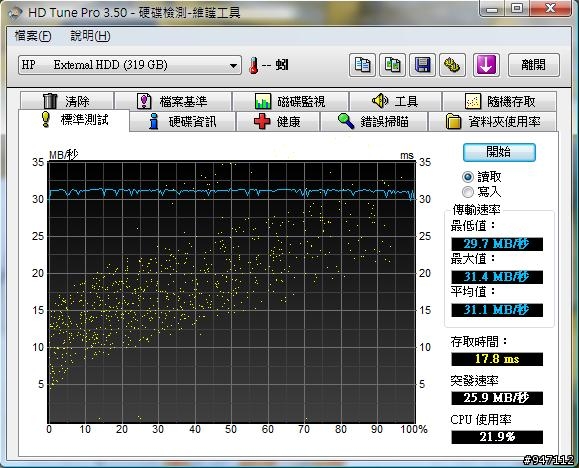Click the thermometer temperature icon
579x468 pixels.
point(254,65)
